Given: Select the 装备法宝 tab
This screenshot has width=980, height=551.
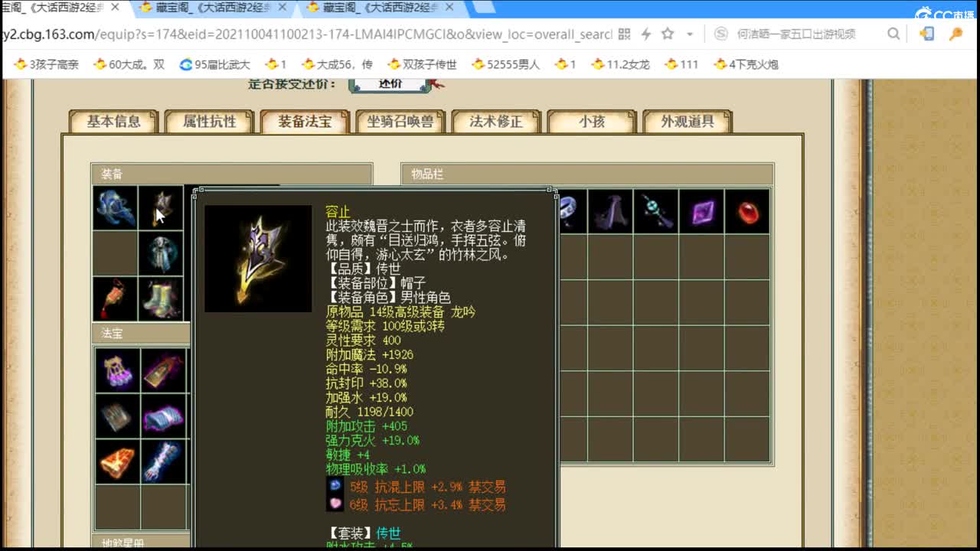Looking at the screenshot, I should [305, 122].
